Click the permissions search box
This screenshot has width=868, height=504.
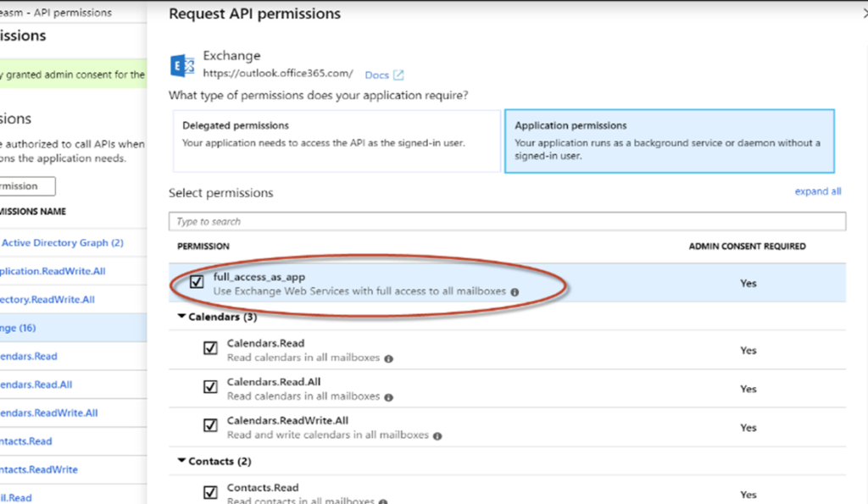coord(509,221)
